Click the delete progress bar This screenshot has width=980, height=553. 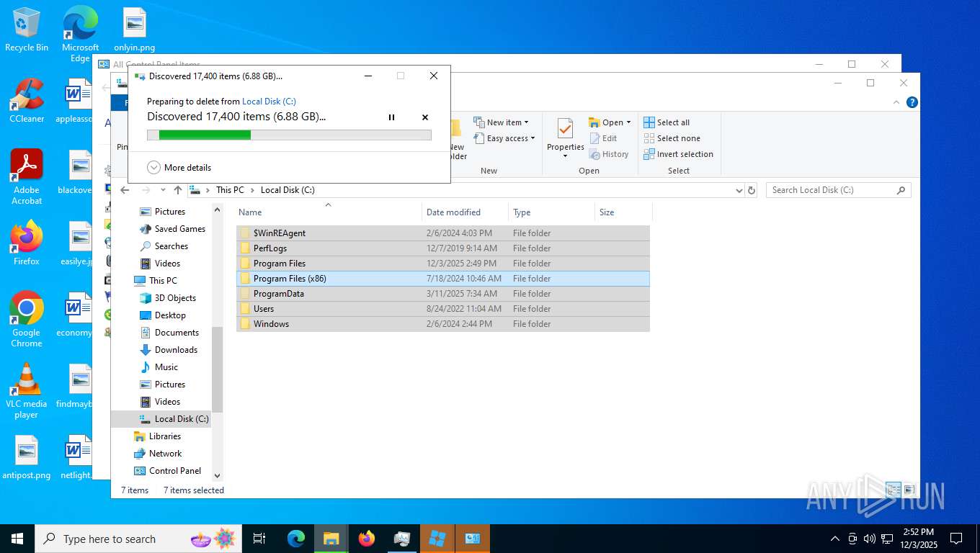tap(289, 135)
